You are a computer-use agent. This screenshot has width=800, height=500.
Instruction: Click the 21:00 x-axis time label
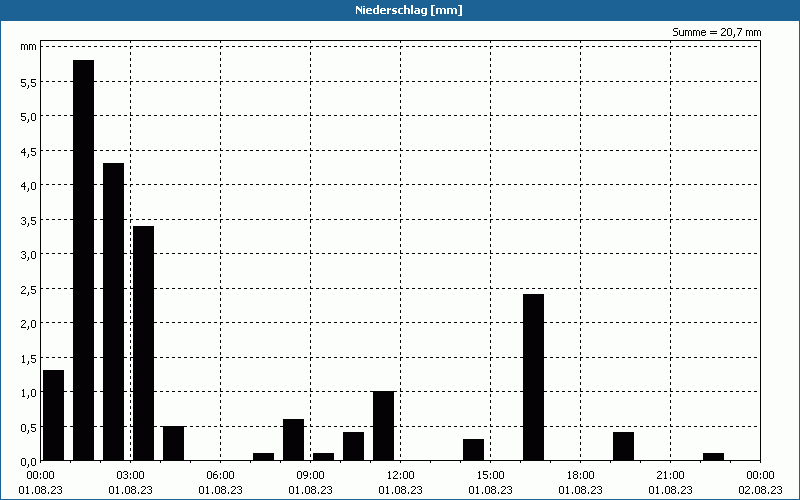click(670, 476)
